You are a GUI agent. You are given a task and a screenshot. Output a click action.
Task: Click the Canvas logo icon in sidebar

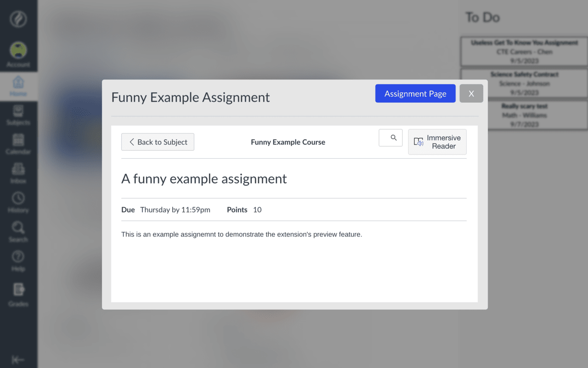(18, 19)
